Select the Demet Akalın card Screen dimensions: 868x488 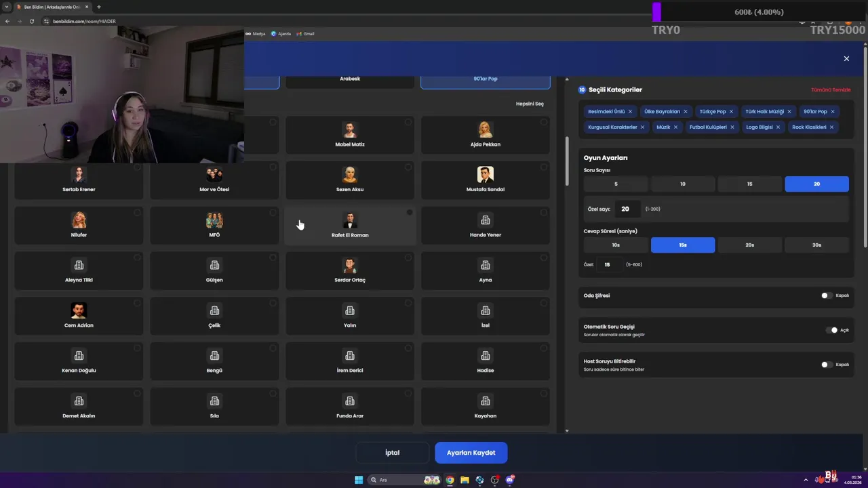point(79,406)
